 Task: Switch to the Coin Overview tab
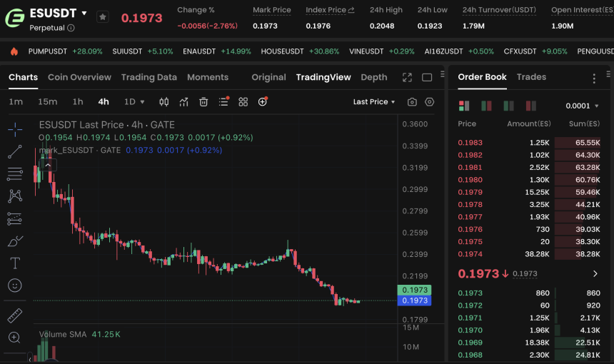click(x=79, y=77)
